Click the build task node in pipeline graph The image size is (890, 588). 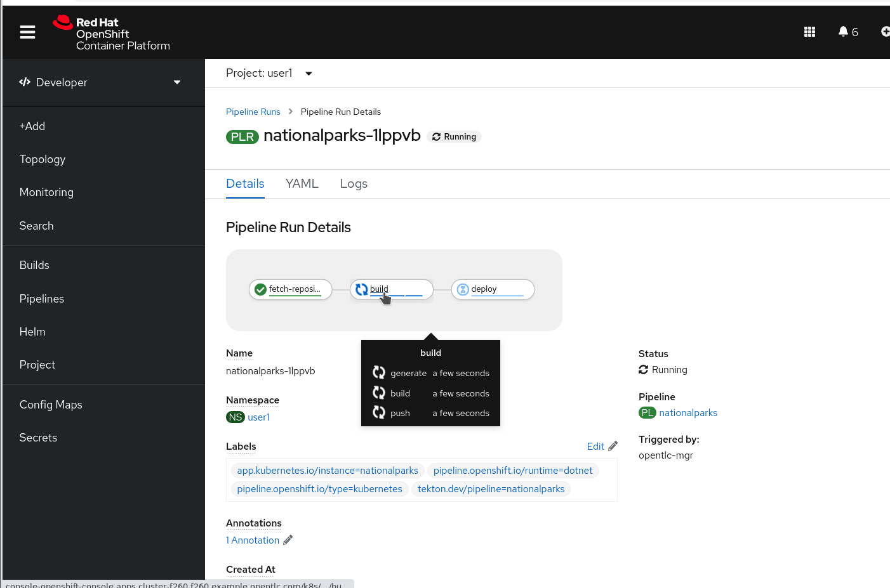click(392, 289)
